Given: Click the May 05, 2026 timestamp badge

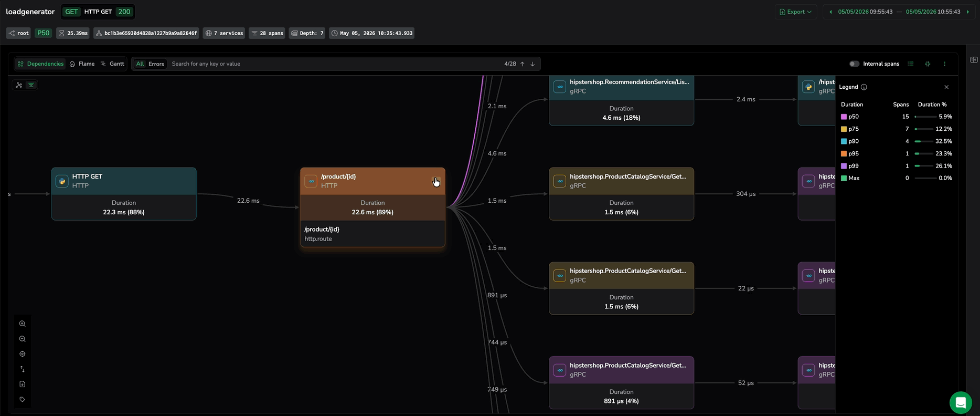Looking at the screenshot, I should (372, 33).
